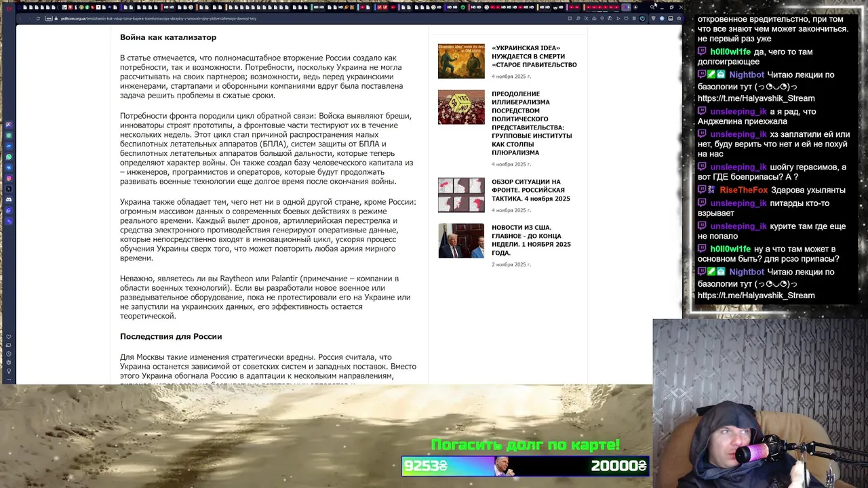Open the tab search magnifier icon
Image resolution: width=868 pixels, height=488 pixels.
click(x=652, y=7)
